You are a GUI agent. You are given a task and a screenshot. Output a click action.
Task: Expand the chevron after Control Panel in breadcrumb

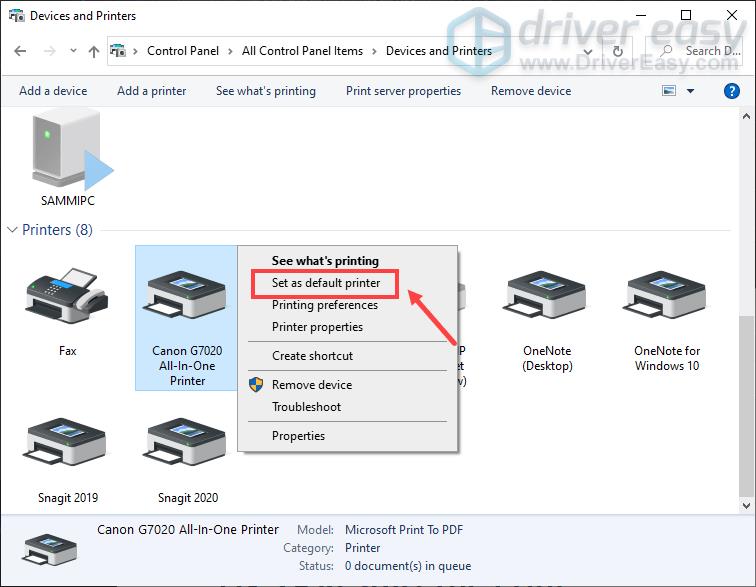point(230,51)
